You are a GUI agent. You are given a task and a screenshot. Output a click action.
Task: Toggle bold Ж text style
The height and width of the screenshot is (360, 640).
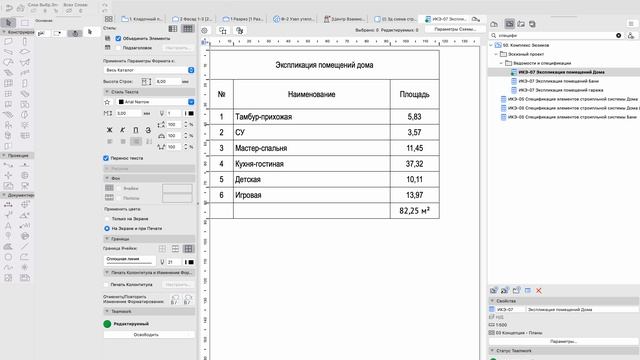click(109, 130)
